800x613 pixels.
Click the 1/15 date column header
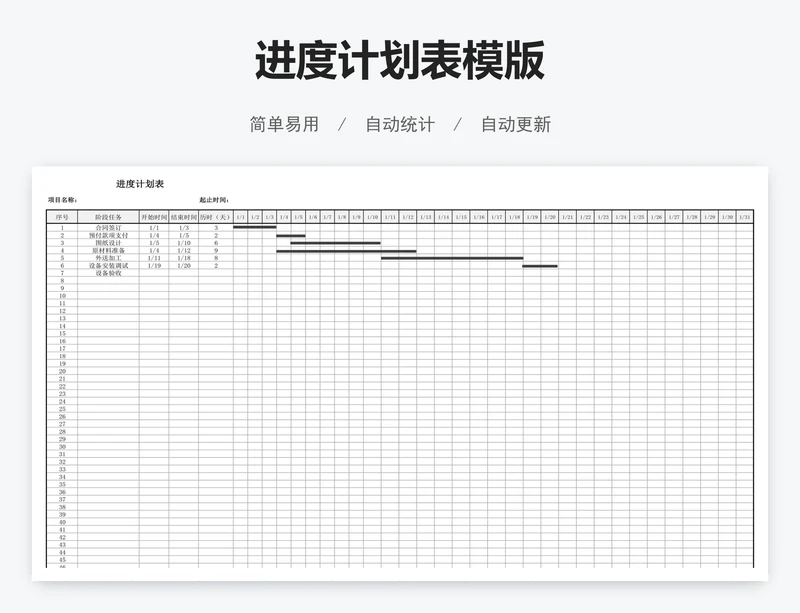click(x=461, y=217)
